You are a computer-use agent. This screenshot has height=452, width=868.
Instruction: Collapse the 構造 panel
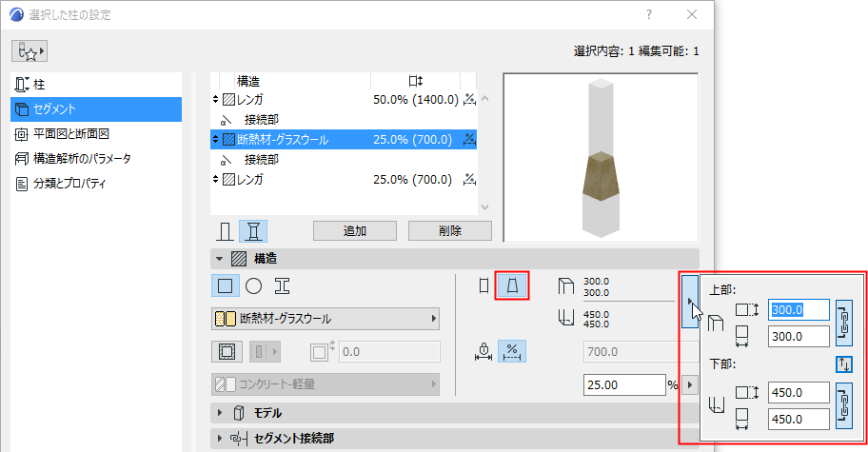(219, 259)
